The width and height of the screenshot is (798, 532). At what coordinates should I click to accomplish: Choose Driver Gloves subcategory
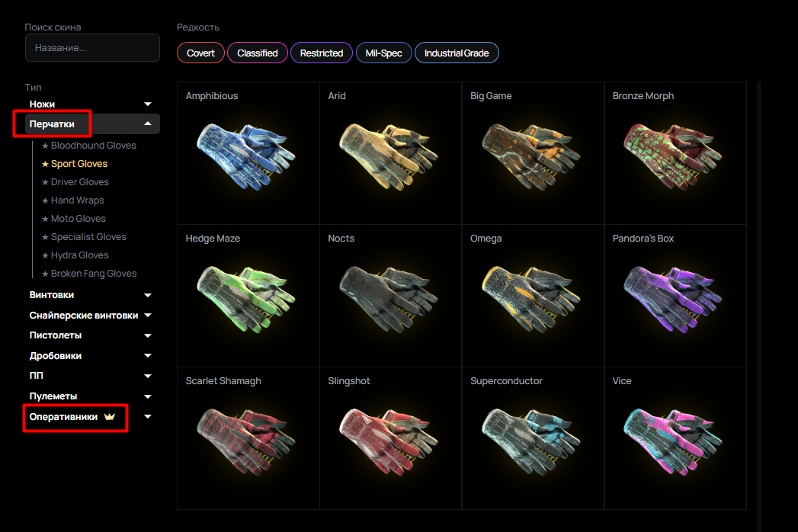click(x=75, y=182)
